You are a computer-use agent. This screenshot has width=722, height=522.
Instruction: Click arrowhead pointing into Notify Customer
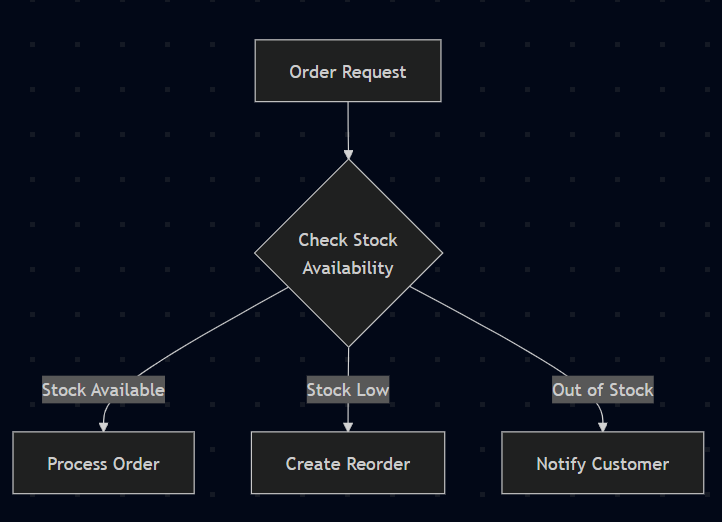tap(602, 427)
